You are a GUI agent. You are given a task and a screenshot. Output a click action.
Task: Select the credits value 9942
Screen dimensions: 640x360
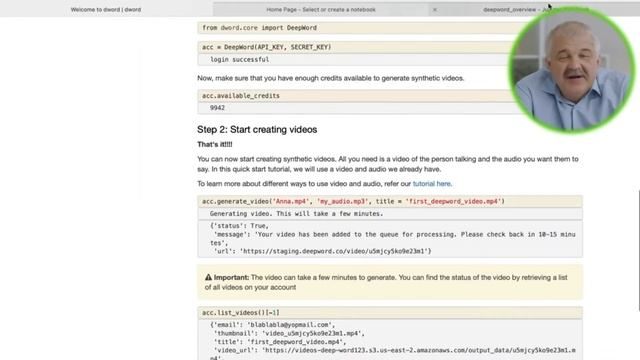(x=217, y=108)
